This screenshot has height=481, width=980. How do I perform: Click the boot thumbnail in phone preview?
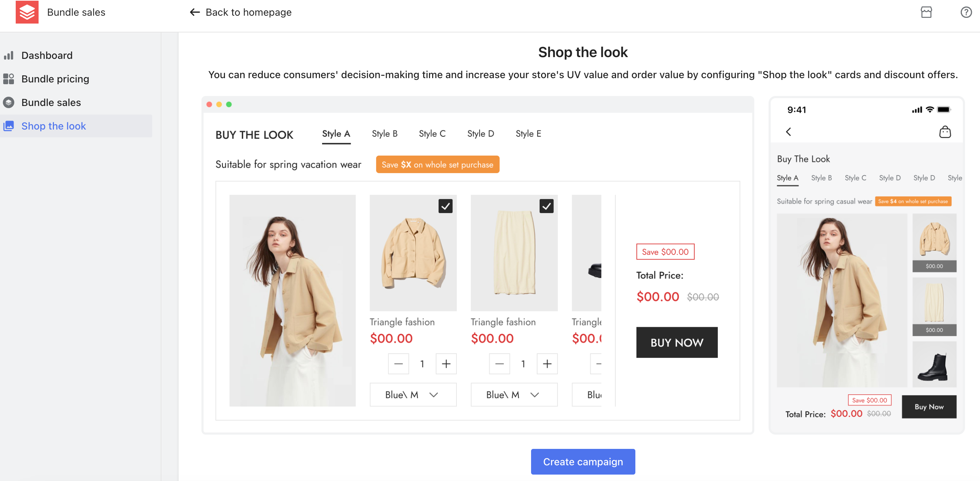tap(934, 364)
